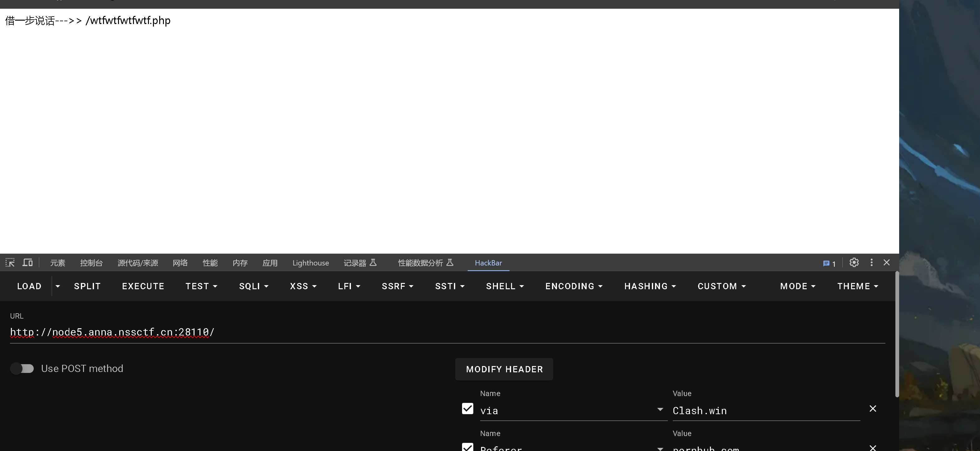Click the URL input field
This screenshot has width=980, height=451.
[447, 332]
